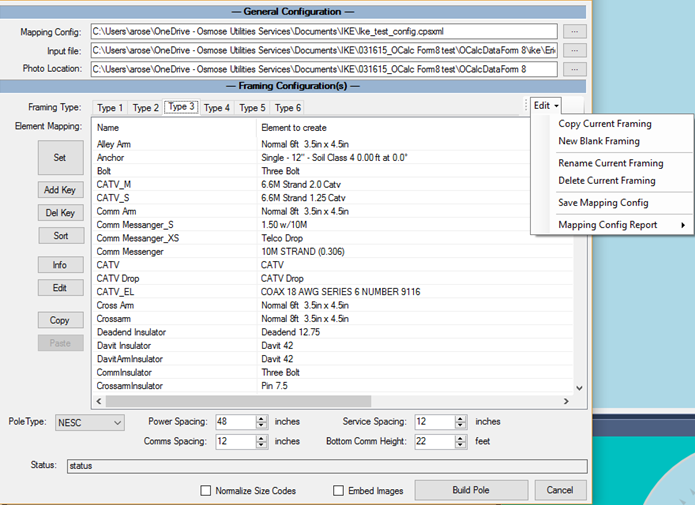Switch to the Type 2 framing tab
Viewport: 695px width, 505px height.
point(145,108)
